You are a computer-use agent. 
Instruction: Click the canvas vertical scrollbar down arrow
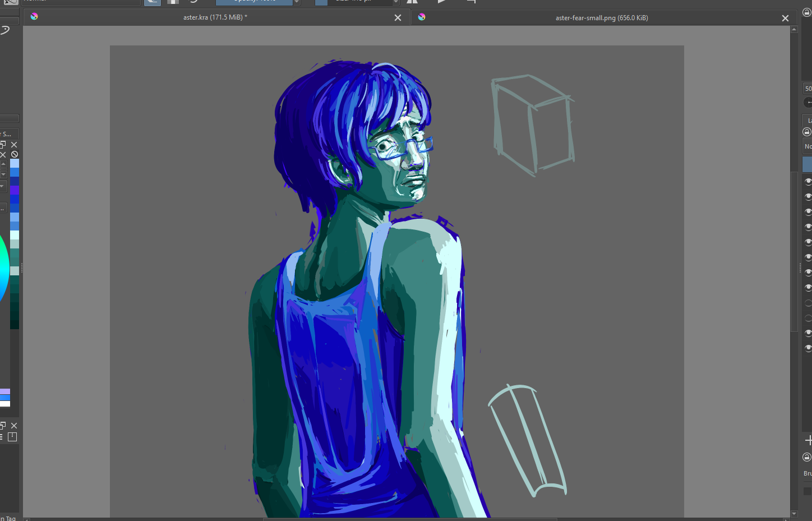(x=793, y=514)
